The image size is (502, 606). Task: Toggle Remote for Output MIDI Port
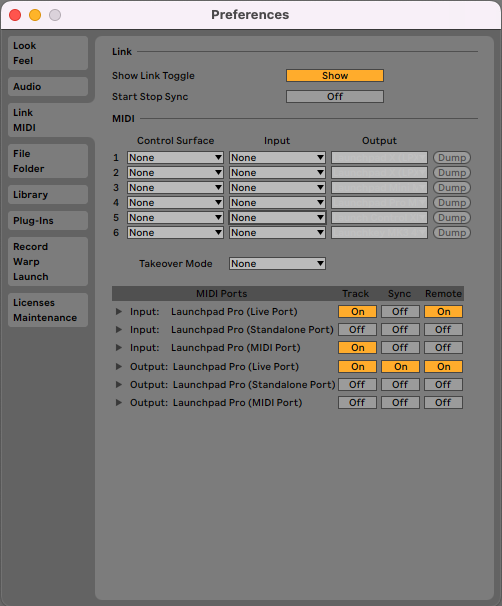443,403
